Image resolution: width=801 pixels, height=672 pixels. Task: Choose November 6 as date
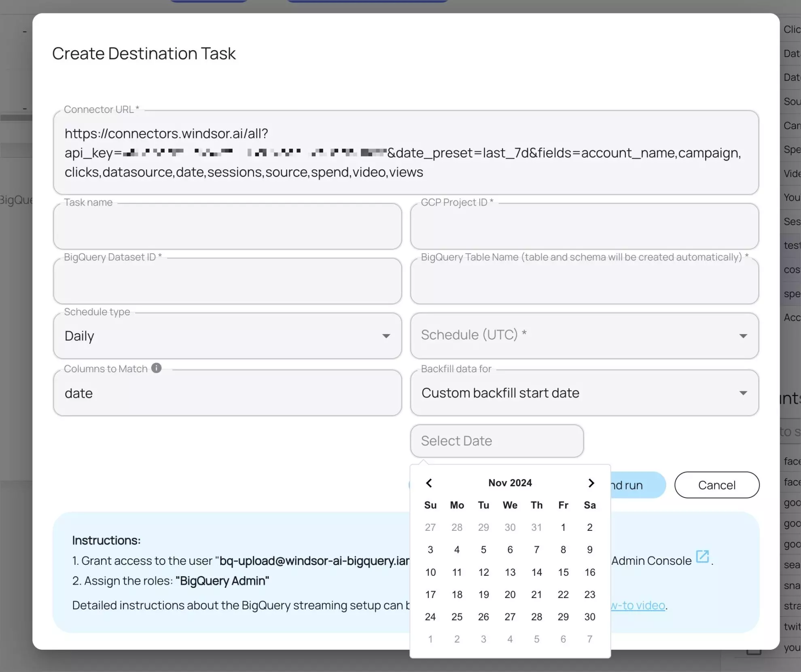510,549
